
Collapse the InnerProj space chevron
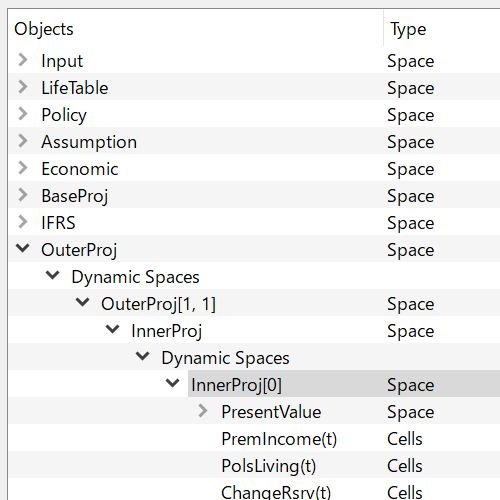click(112, 329)
